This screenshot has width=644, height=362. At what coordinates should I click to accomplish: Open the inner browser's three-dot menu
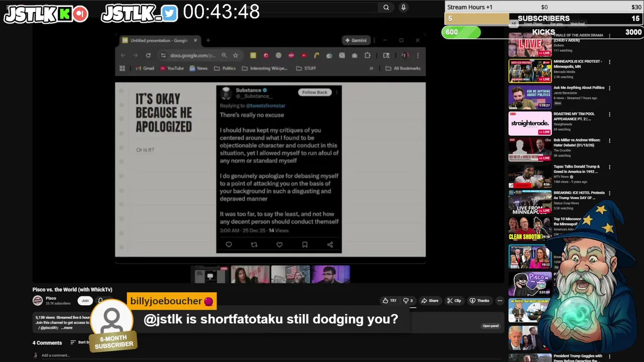(x=418, y=55)
